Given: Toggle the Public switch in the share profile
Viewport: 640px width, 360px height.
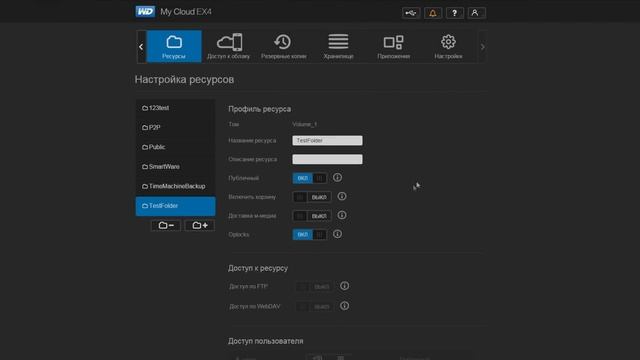Looking at the screenshot, I should [x=309, y=178].
